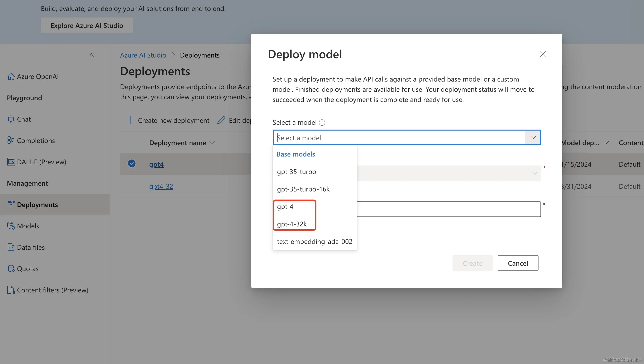The image size is (644, 364).
Task: Open the Completions playground icon
Action: point(11,141)
